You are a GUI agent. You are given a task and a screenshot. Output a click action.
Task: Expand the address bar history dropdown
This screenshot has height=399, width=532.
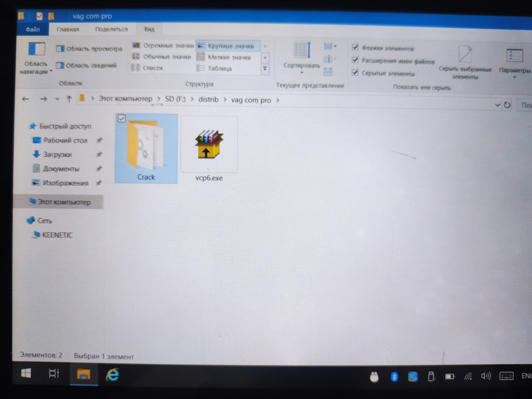pos(497,105)
